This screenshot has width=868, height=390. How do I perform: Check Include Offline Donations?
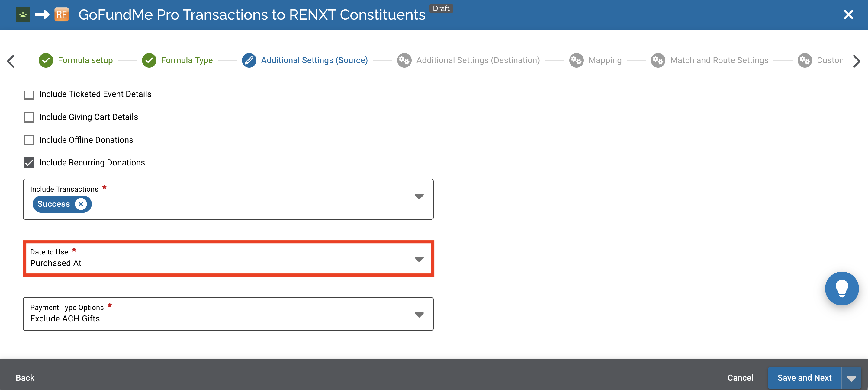(x=29, y=140)
